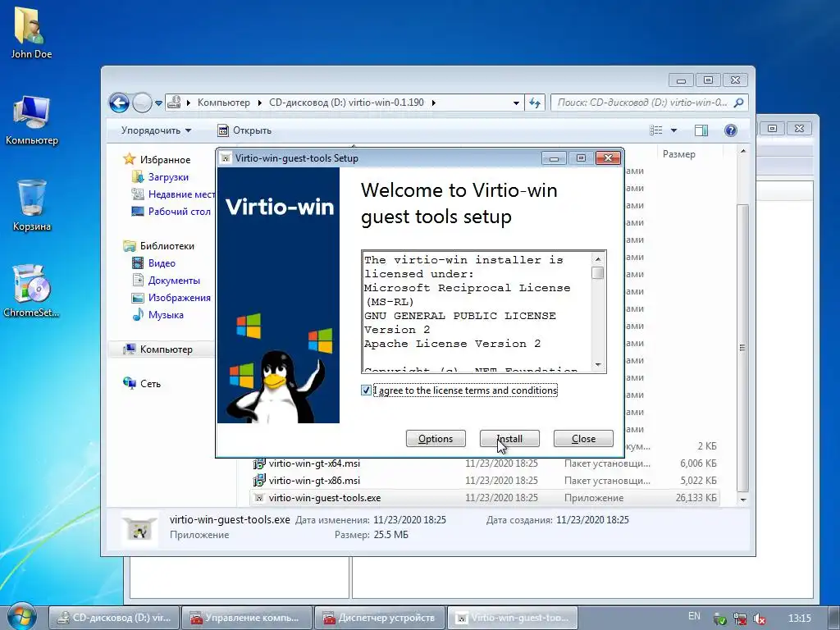
Task: Launch the ChromeSetup desktop icon
Action: point(31,290)
